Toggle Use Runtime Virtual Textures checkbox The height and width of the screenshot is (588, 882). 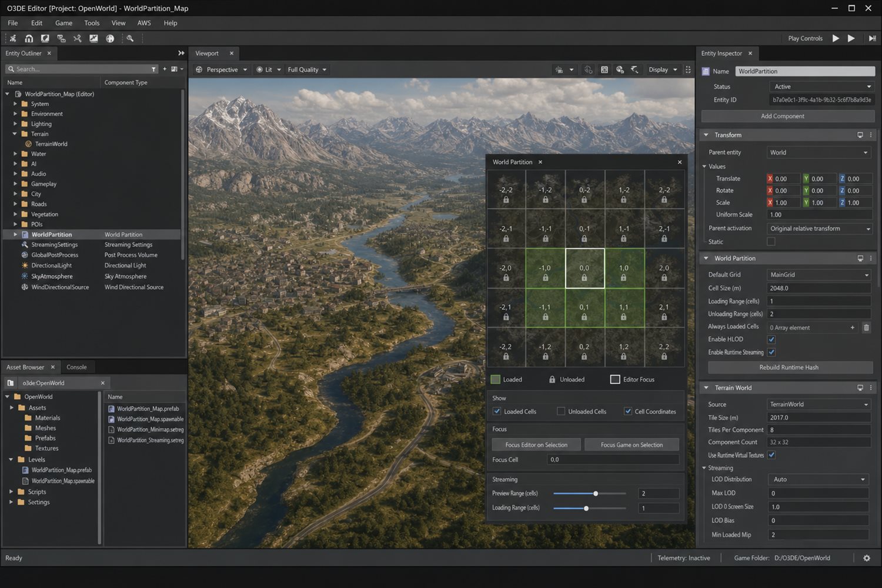point(771,455)
